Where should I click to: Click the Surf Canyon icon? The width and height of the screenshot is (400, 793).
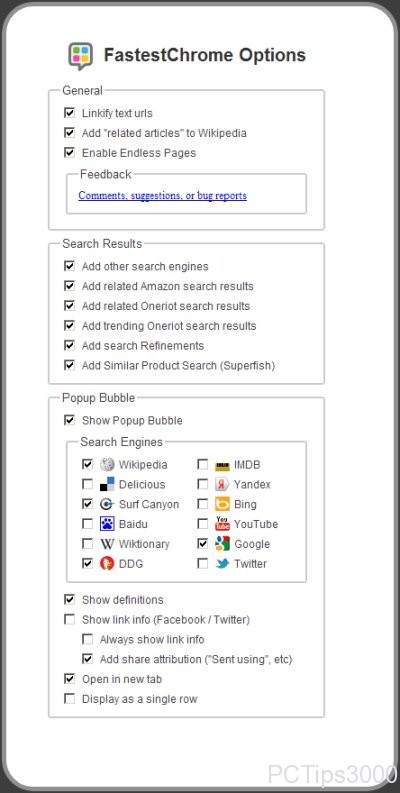[x=107, y=504]
